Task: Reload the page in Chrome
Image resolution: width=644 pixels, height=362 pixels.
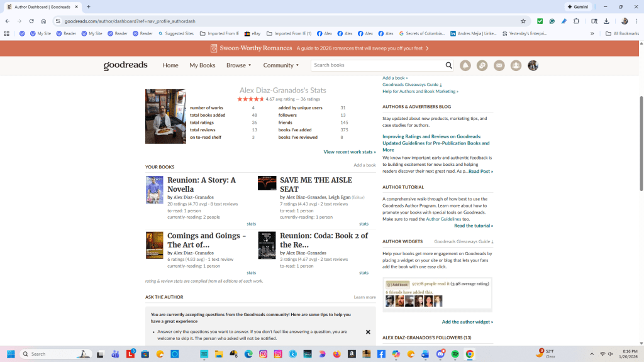Action: pyautogui.click(x=31, y=21)
